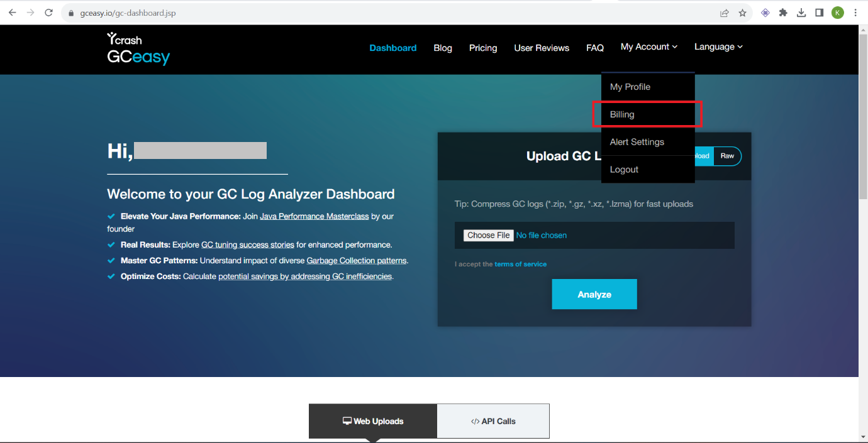Click the Analyze button
The image size is (868, 443).
coord(594,293)
